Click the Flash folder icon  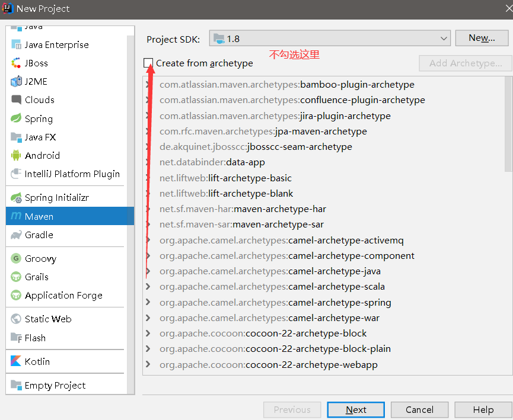pos(16,337)
